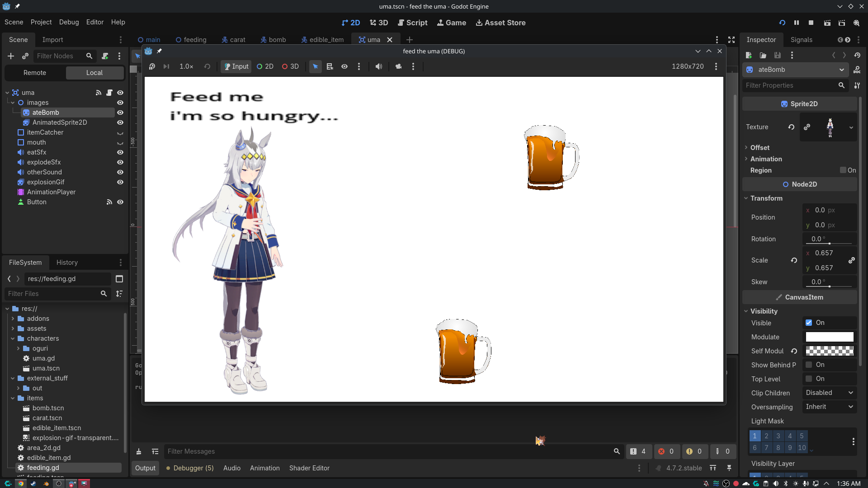The width and height of the screenshot is (868, 488).
Task: Suspend the embedded game in debug window
Action: (152, 66)
